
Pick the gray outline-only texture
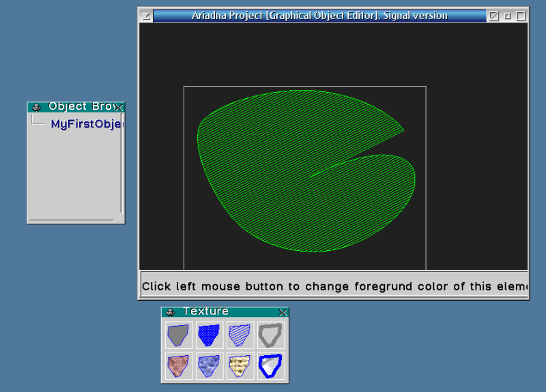point(271,335)
